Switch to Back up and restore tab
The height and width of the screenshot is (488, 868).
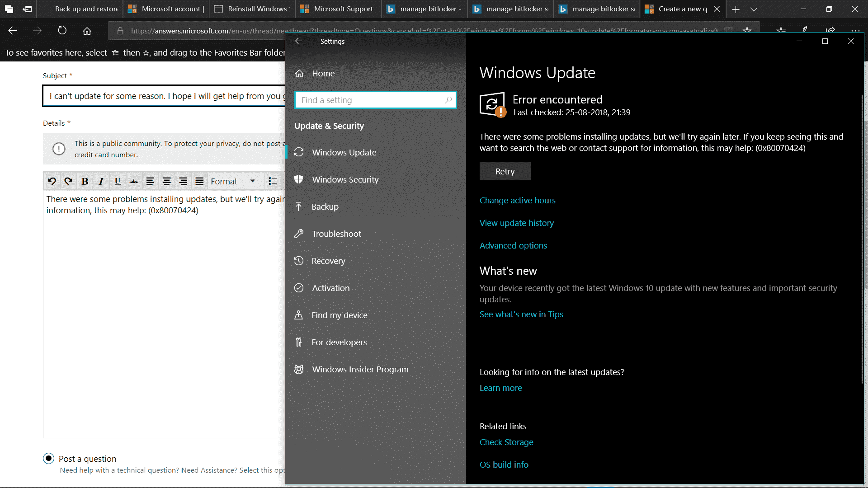click(80, 9)
